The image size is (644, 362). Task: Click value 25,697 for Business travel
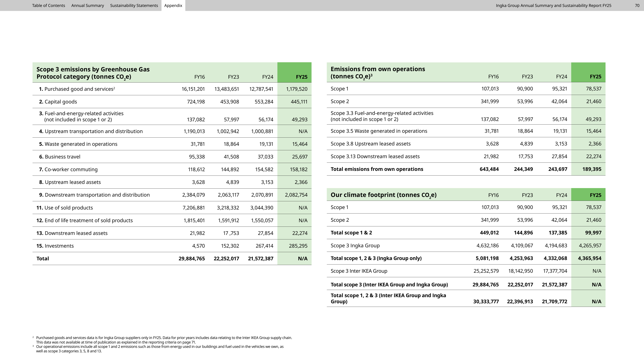300,157
